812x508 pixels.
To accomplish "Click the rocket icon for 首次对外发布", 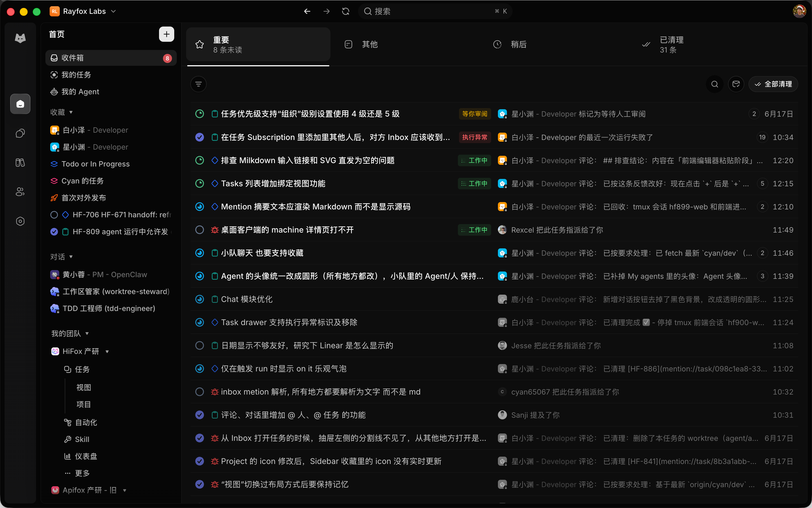I will (x=54, y=198).
